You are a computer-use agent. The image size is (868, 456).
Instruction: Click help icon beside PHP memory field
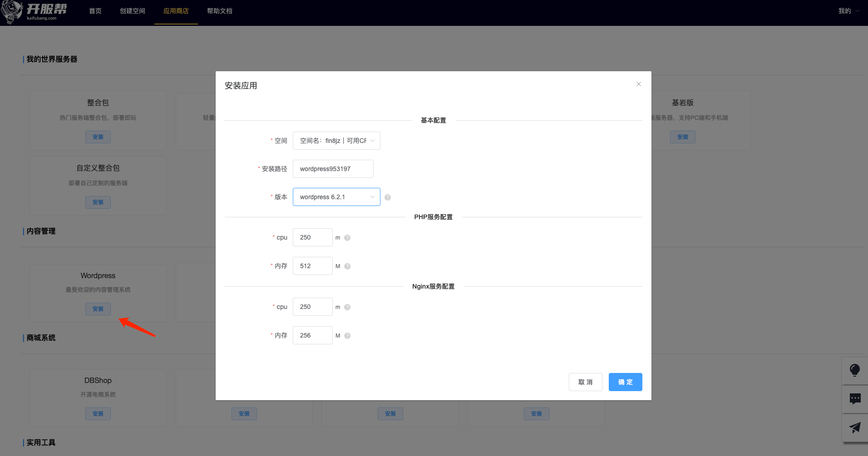pos(347,266)
